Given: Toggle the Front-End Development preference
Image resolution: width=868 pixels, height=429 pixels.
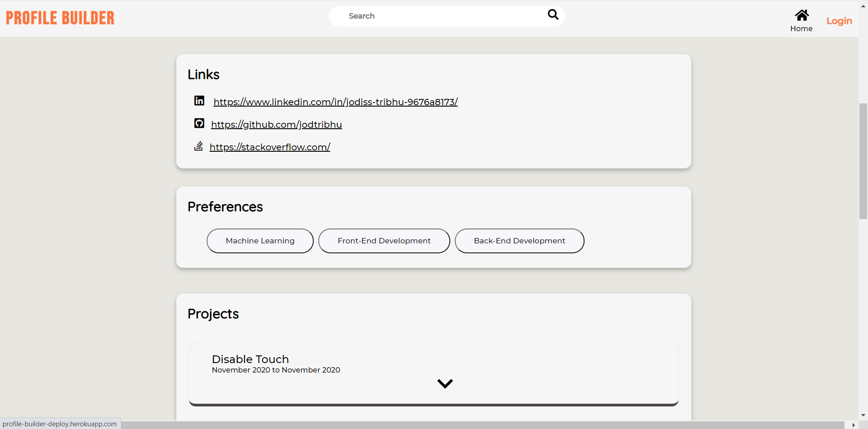Looking at the screenshot, I should (384, 241).
